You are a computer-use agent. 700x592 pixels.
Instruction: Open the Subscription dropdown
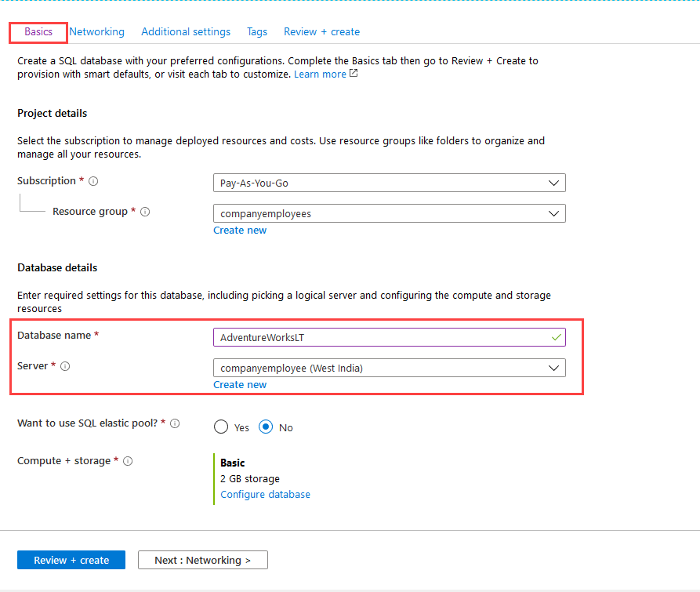pos(389,183)
